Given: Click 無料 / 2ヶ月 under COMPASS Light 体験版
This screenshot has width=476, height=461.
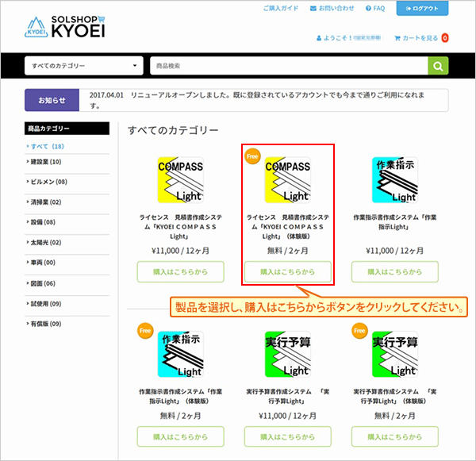Looking at the screenshot, I should [x=287, y=251].
